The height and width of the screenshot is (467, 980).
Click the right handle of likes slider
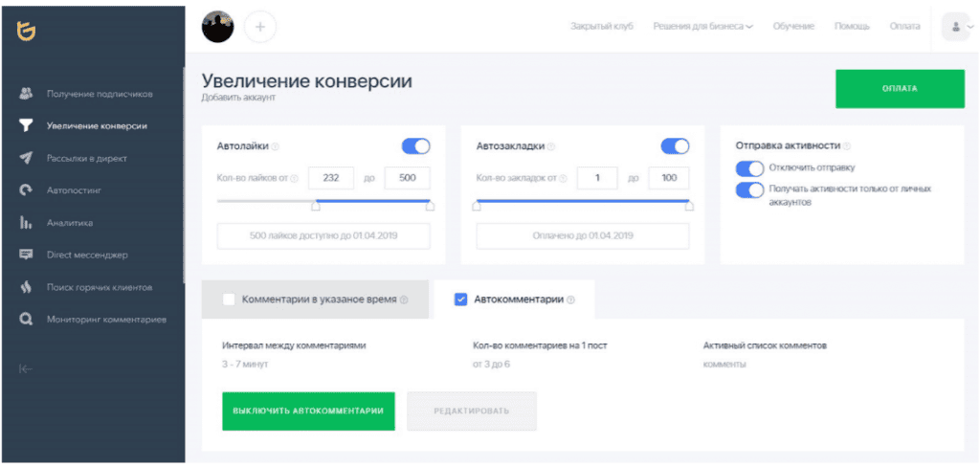click(x=430, y=205)
